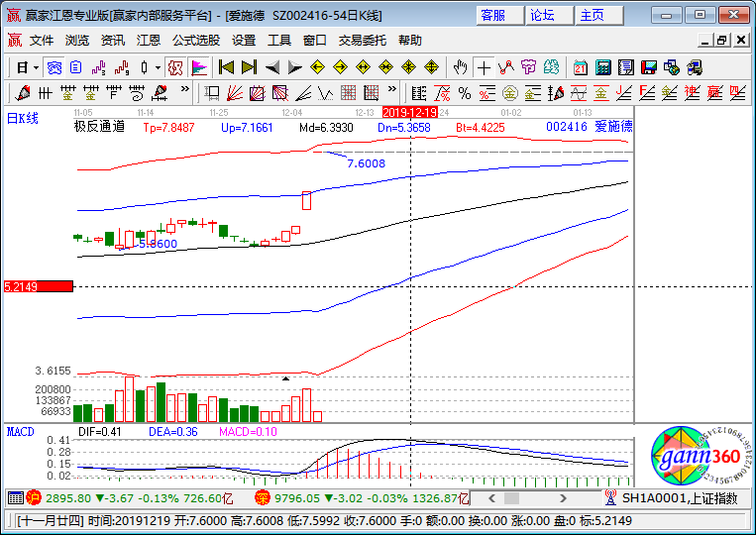
Task: Click the purple 节 icon
Action: click(529, 67)
